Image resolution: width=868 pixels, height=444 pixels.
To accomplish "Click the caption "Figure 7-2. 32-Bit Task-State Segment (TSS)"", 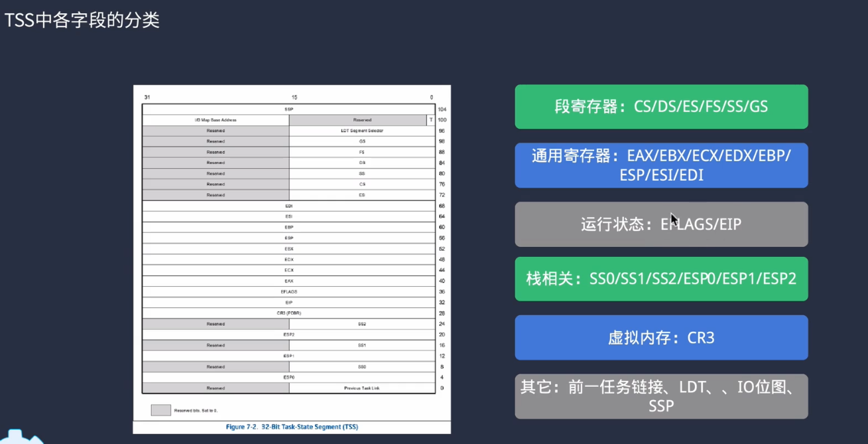I will (292, 427).
